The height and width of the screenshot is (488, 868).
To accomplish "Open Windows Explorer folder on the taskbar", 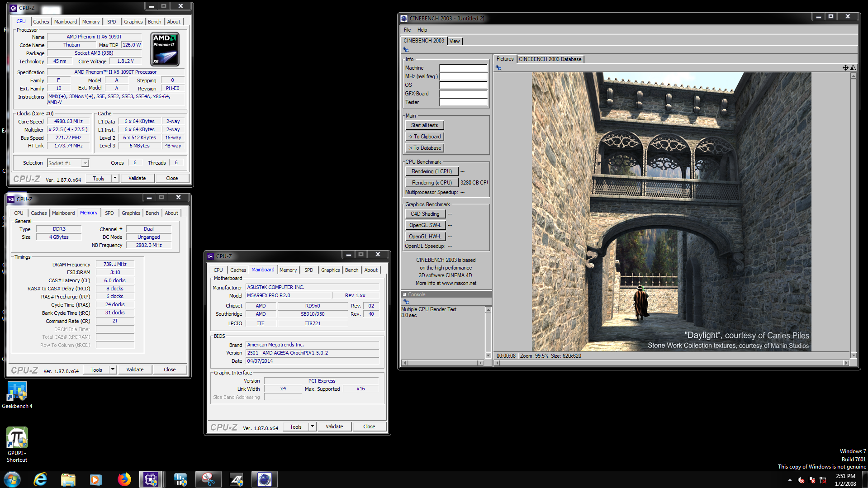I will 68,479.
